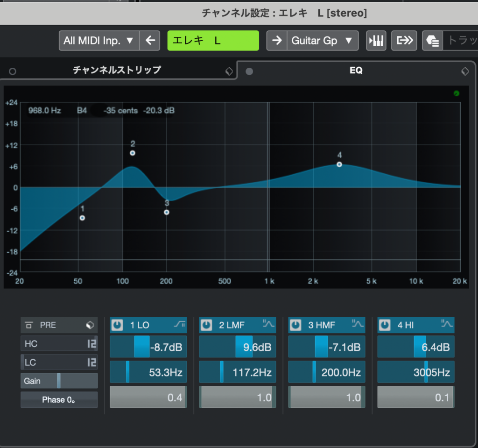The width and height of the screenshot is (478, 448).
Task: Switch to the チャンネルストリップ tab
Action: click(x=117, y=70)
